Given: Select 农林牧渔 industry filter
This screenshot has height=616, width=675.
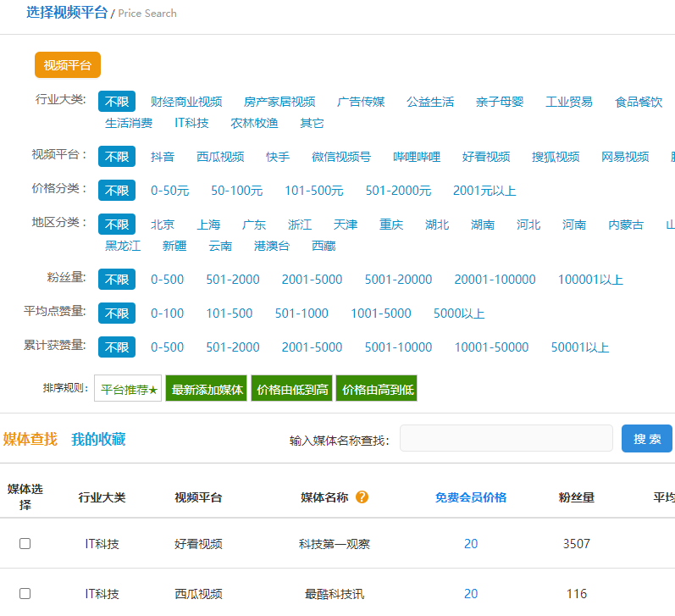Looking at the screenshot, I should [x=254, y=123].
